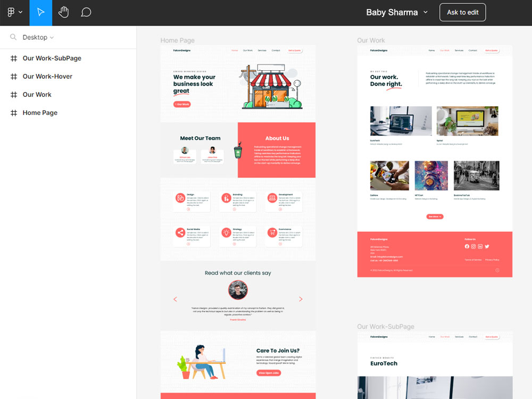Click frame icon beside Home Page layer

pyautogui.click(x=14, y=113)
